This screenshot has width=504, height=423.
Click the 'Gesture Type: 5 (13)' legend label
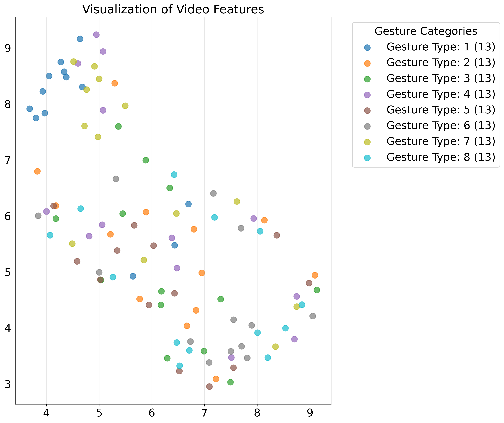(x=441, y=110)
